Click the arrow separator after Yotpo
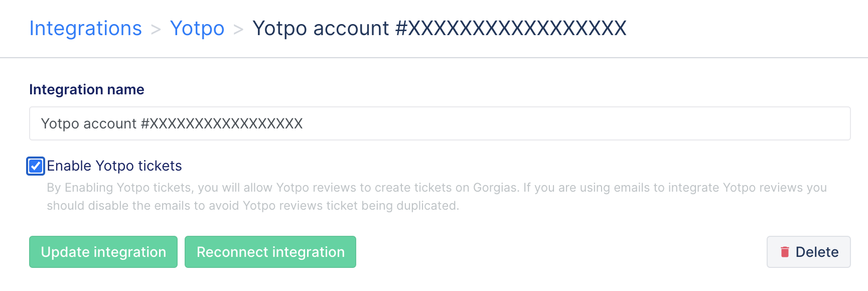The height and width of the screenshot is (291, 868). [x=238, y=30]
